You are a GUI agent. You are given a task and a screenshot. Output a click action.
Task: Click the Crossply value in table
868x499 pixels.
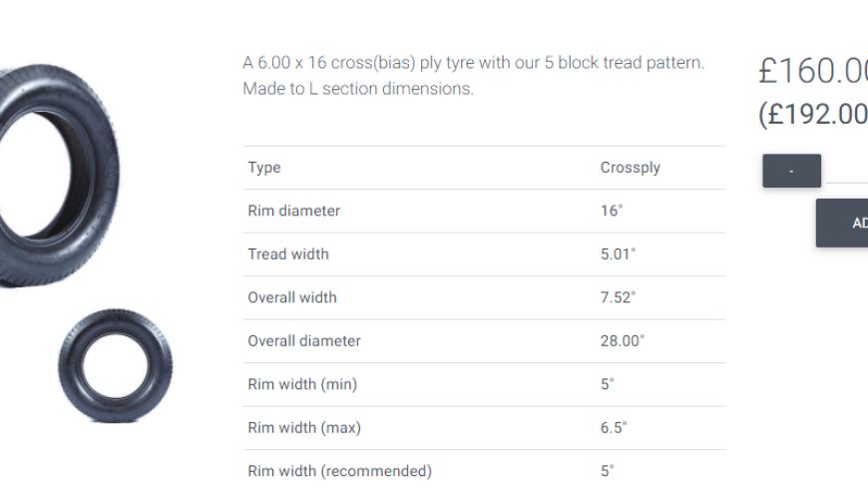(x=630, y=168)
